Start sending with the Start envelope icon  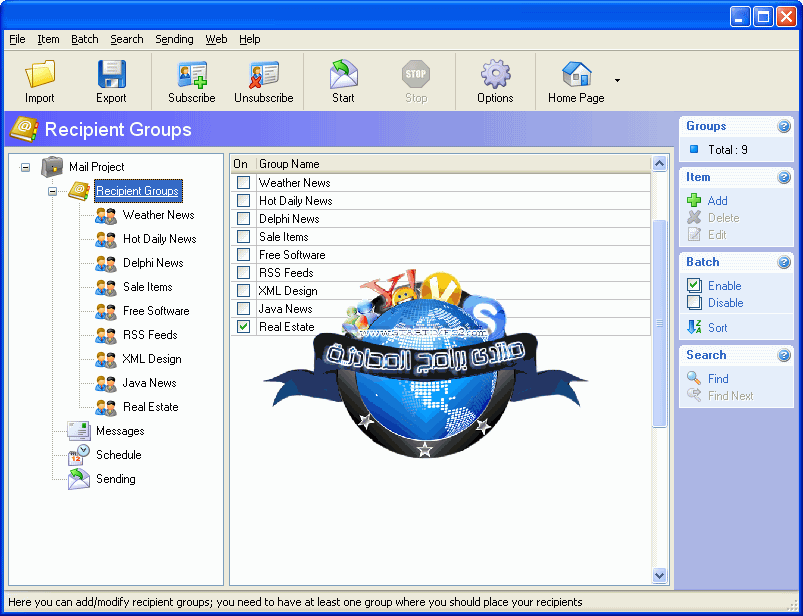pos(343,74)
